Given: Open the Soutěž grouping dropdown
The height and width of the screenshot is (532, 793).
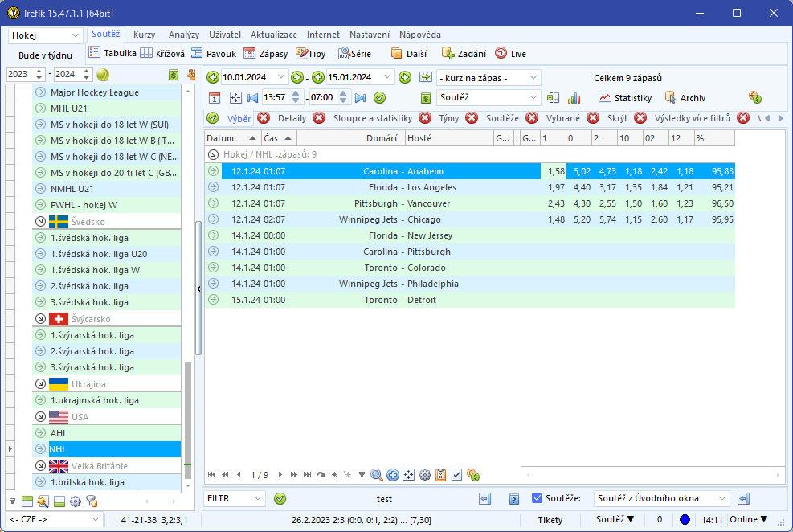Looking at the screenshot, I should 533,97.
